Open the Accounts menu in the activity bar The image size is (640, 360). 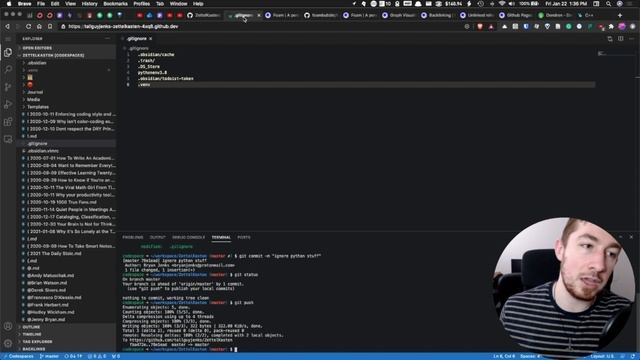tap(8, 326)
